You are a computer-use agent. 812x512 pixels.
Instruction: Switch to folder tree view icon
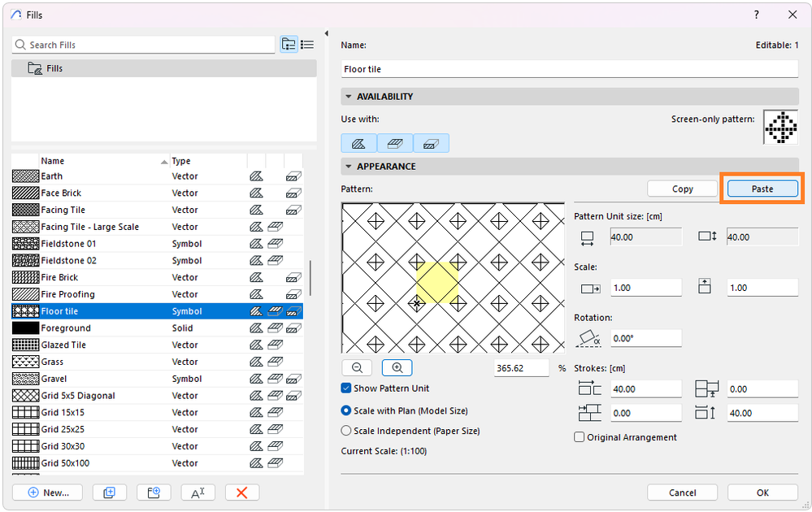289,45
